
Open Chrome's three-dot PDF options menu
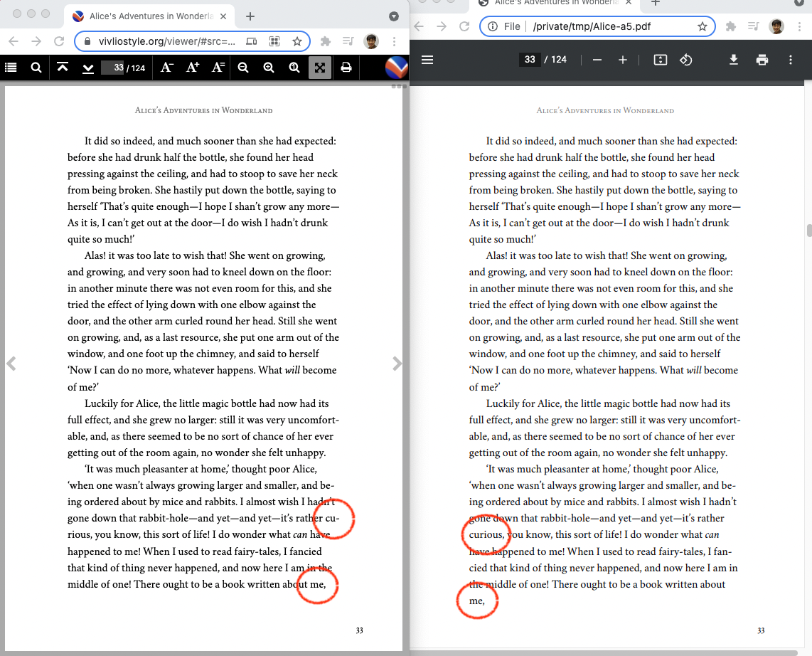(x=790, y=60)
